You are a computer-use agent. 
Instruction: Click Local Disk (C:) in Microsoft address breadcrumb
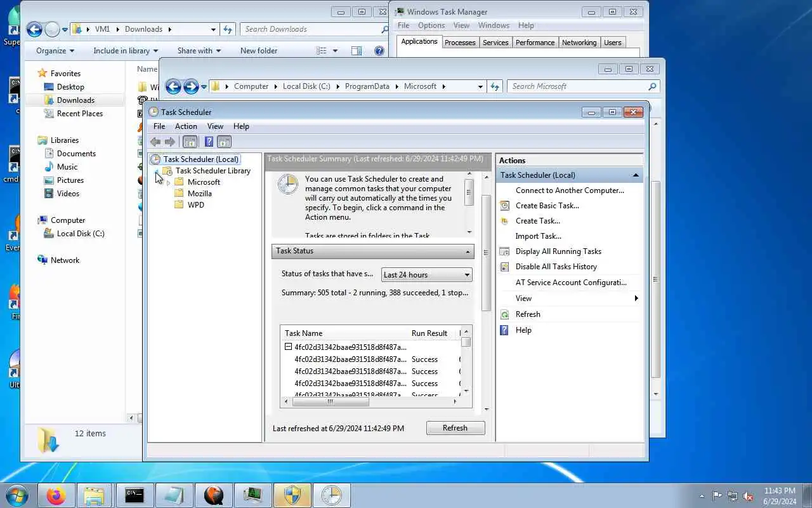(306, 86)
